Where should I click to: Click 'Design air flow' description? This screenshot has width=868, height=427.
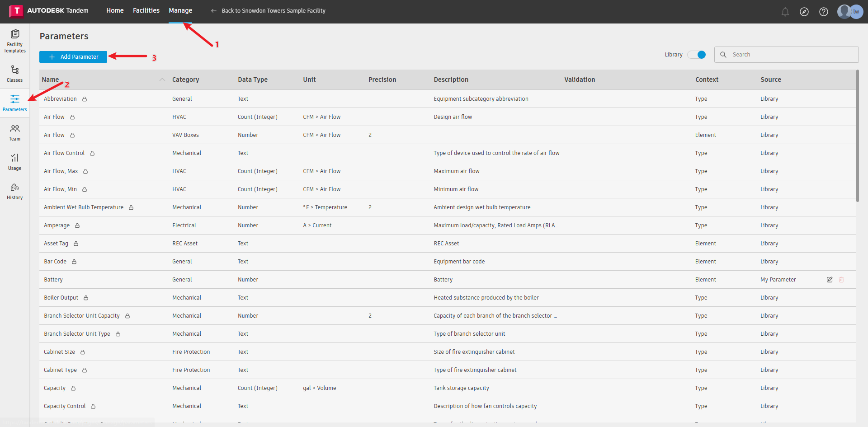tap(453, 117)
